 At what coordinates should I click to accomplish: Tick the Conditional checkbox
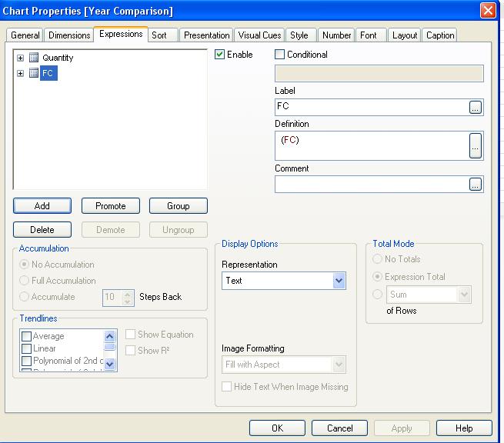coord(280,55)
